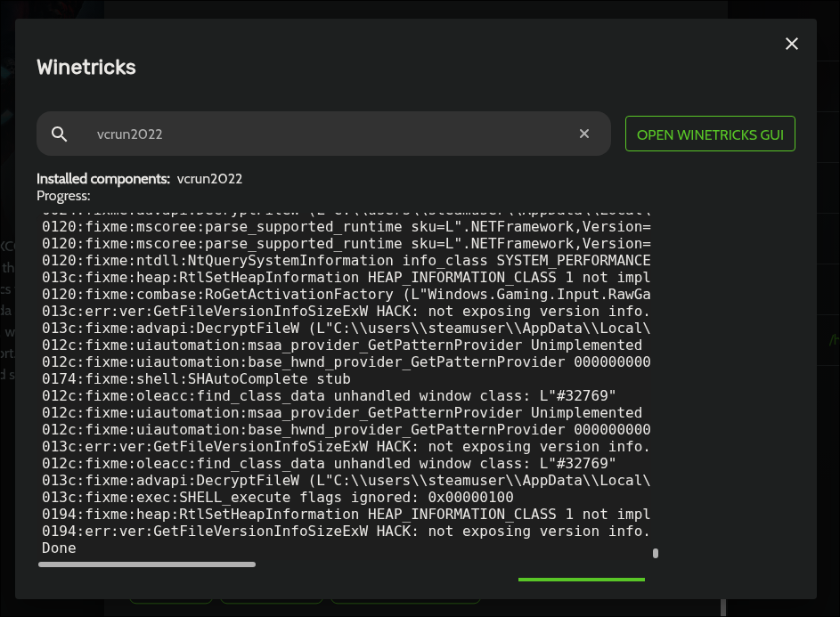Select the '013c:fixme:heap:RtlSetHeapInformation' log line
Image resolution: width=840 pixels, height=617 pixels.
pos(347,278)
